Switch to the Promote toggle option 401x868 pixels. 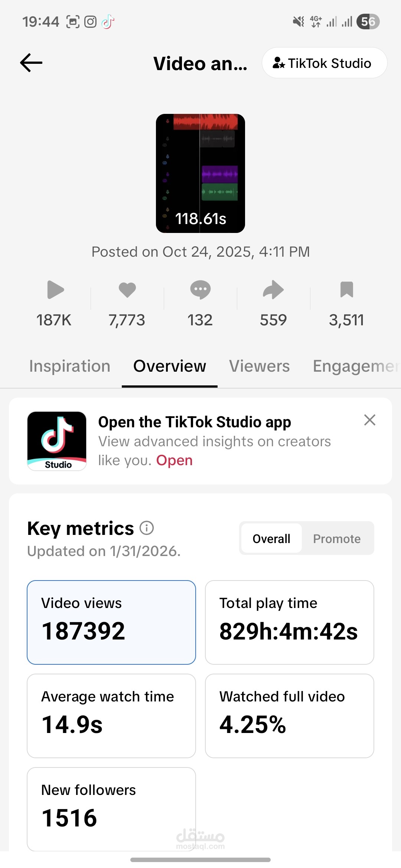click(337, 539)
